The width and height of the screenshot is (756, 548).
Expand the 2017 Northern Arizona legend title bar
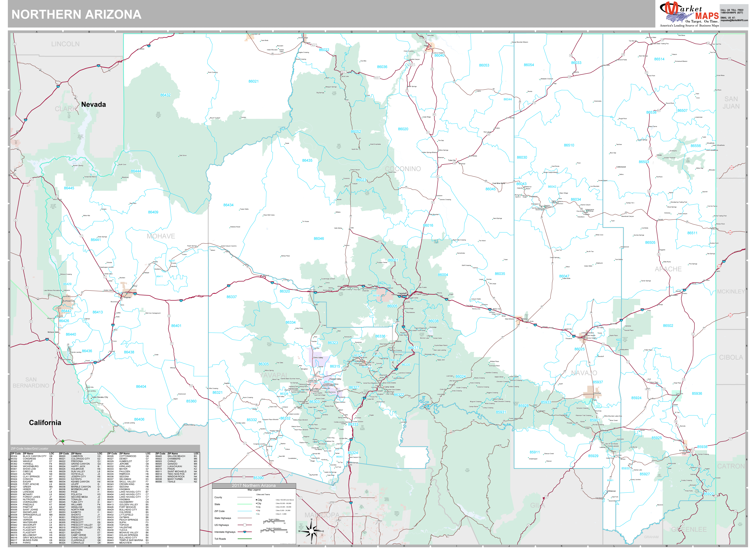[x=254, y=485]
